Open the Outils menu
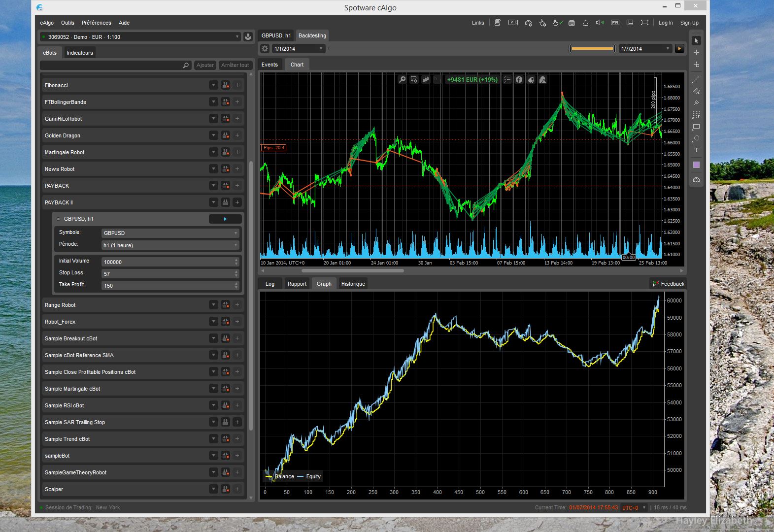The height and width of the screenshot is (532, 774). [67, 23]
